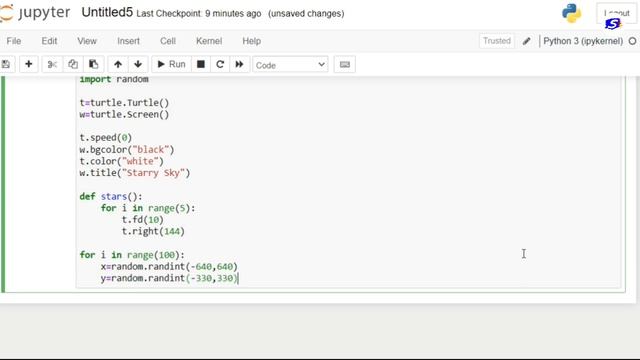The width and height of the screenshot is (640, 360).
Task: Click the Last Checkpoint 9 minutes ago text
Action: coord(199,13)
